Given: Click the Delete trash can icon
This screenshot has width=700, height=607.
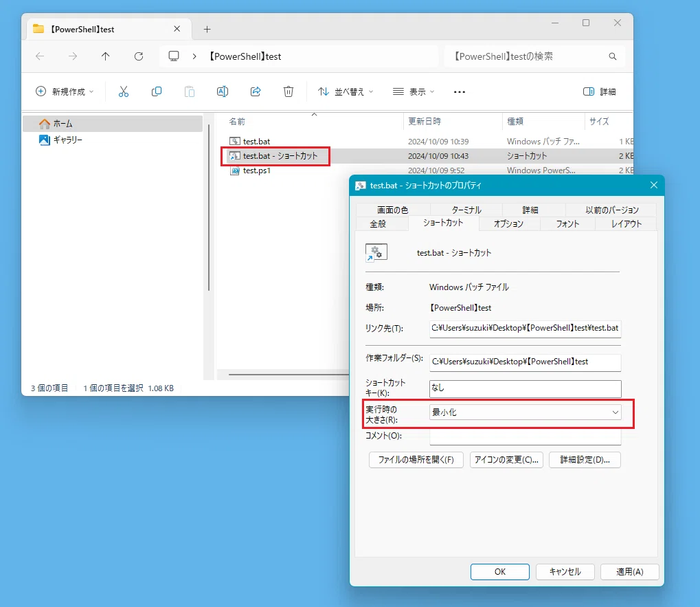Looking at the screenshot, I should pos(289,91).
